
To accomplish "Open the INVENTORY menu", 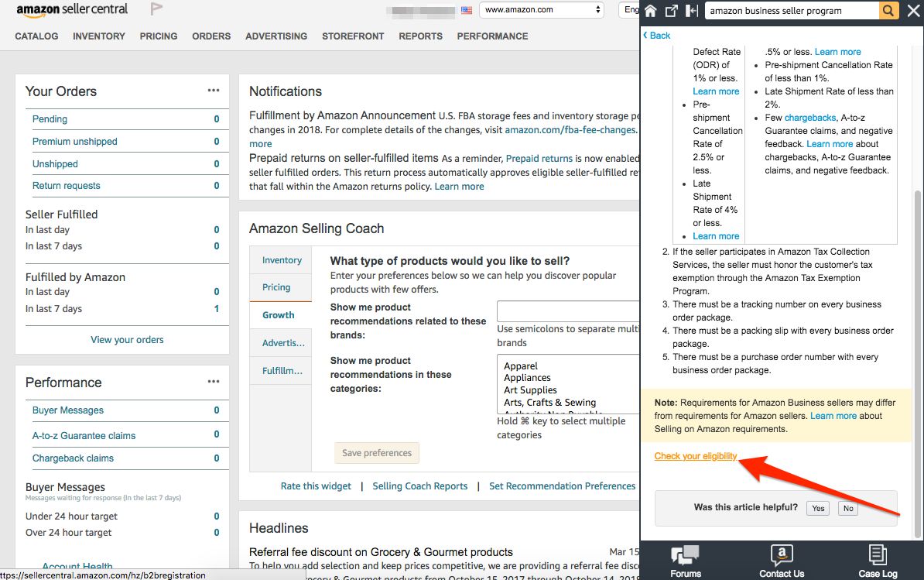I will tap(99, 36).
